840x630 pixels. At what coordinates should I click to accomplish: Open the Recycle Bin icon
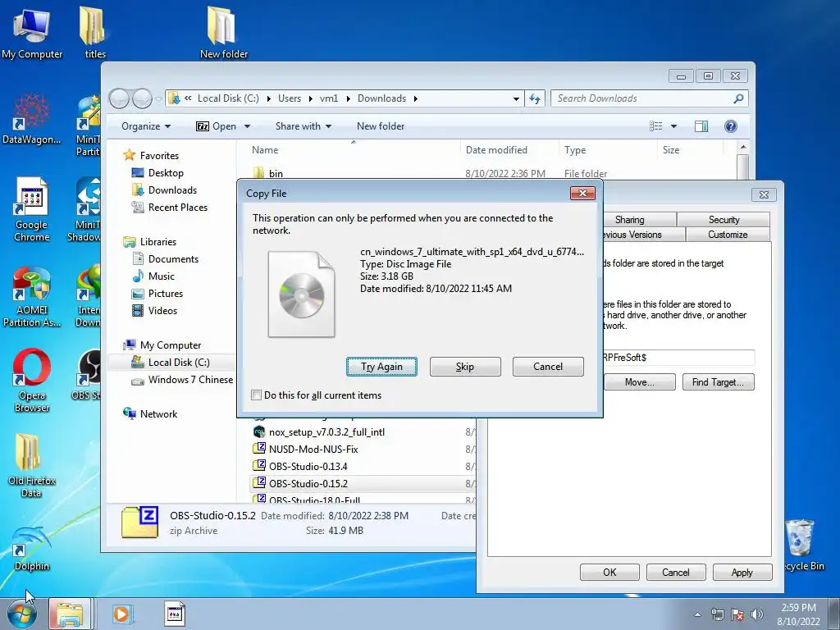tap(802, 546)
